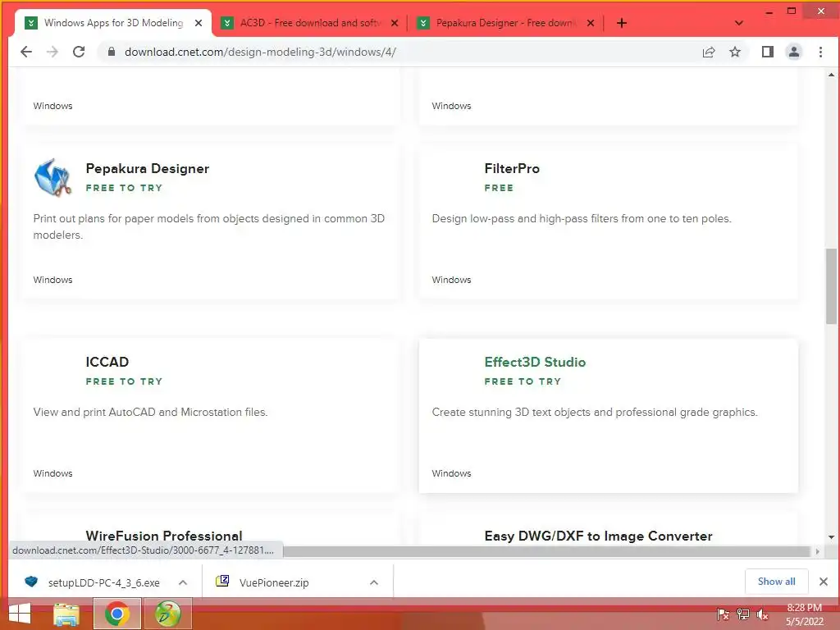Click the Pepakura Designer app icon
The width and height of the screenshot is (840, 630).
click(x=52, y=177)
